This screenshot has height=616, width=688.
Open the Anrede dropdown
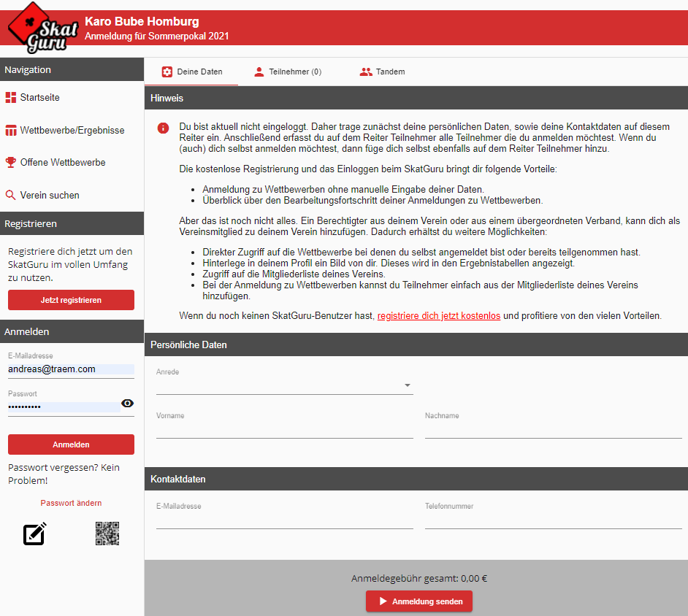(284, 385)
